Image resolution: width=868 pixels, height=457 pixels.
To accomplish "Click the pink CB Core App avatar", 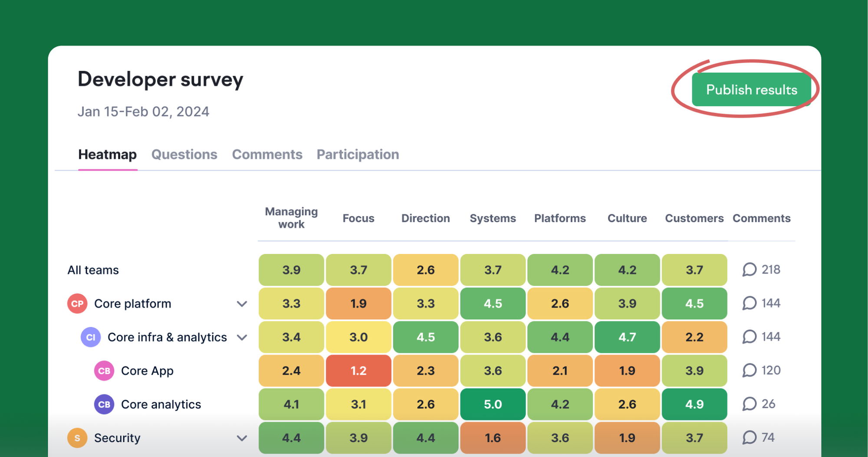I will [104, 371].
